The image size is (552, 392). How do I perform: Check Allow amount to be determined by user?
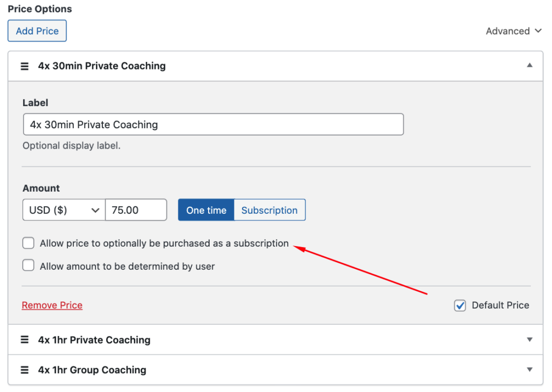click(x=29, y=265)
